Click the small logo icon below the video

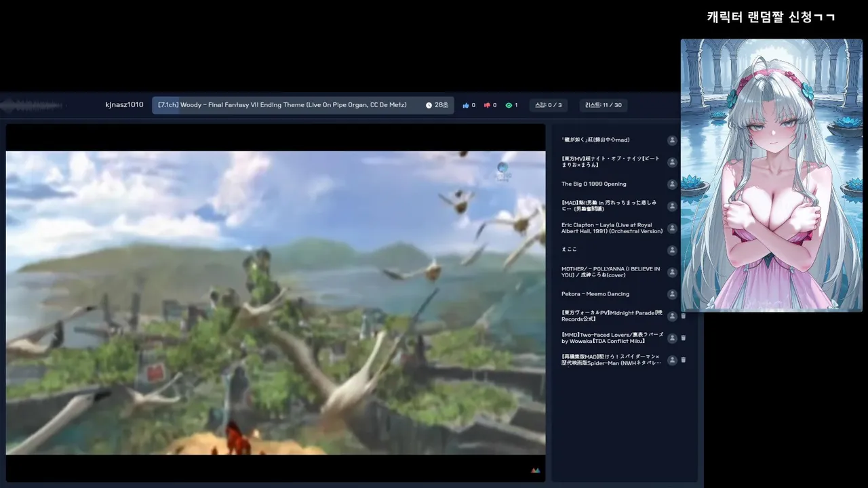535,470
